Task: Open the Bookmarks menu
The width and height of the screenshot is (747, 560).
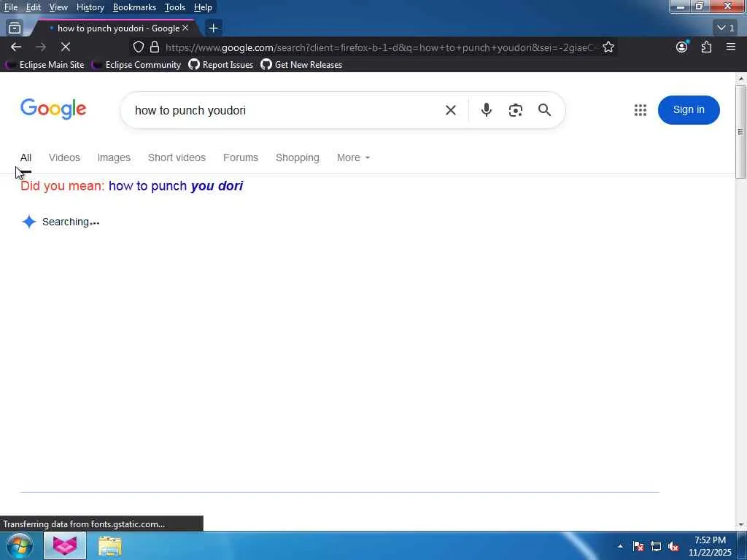Action: (x=134, y=7)
